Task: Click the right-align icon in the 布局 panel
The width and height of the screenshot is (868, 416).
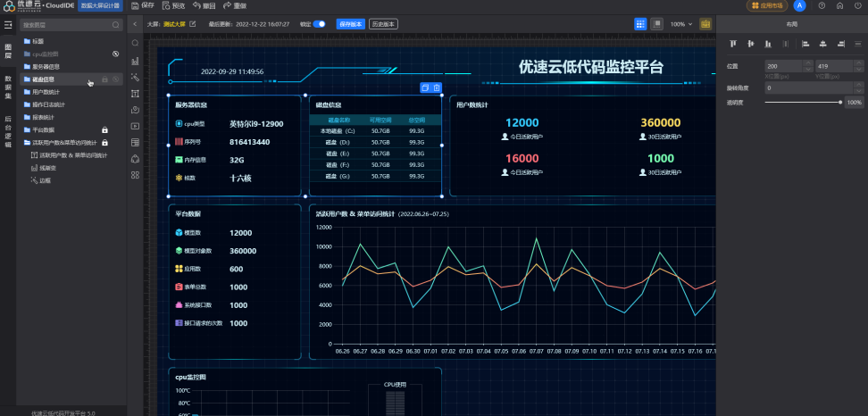Action: (841, 44)
